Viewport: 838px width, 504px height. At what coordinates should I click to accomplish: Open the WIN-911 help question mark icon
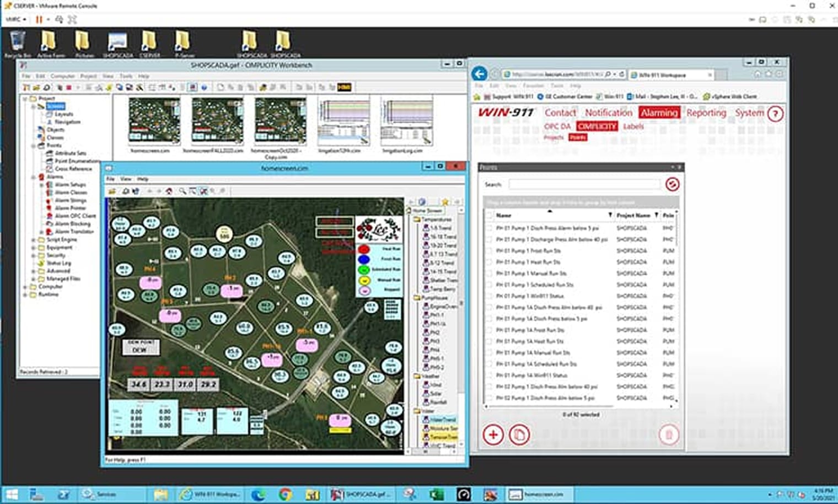(775, 114)
